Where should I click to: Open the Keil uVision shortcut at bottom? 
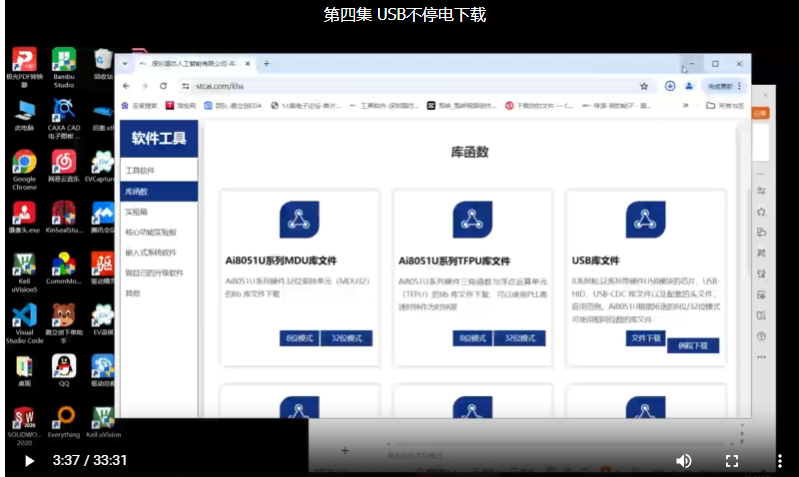click(x=103, y=422)
